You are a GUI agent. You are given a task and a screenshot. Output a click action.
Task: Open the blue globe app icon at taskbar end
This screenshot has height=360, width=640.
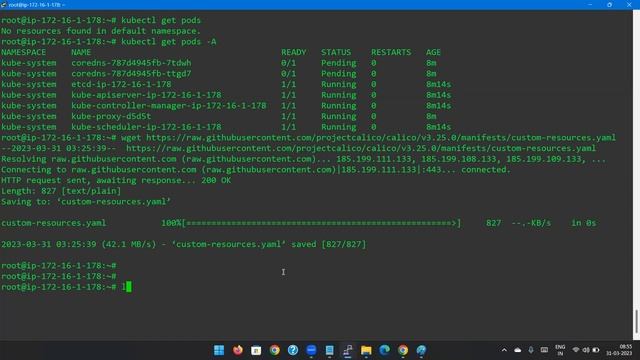(x=421, y=350)
